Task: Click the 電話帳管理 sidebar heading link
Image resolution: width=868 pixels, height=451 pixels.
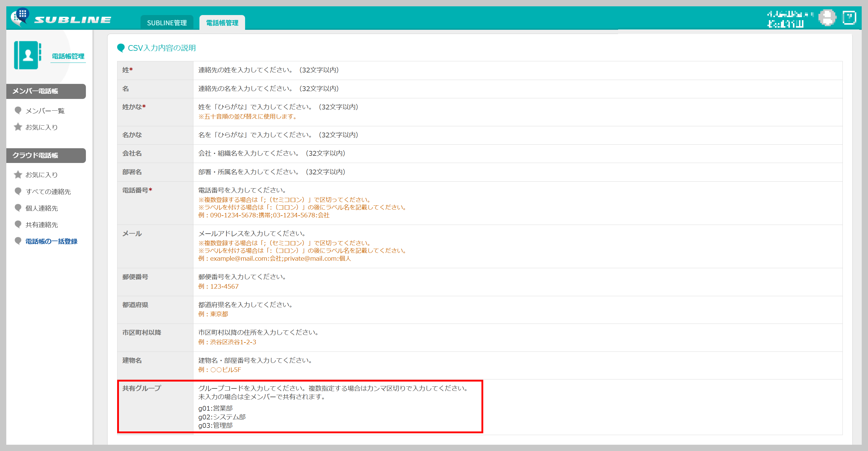Action: [x=68, y=56]
